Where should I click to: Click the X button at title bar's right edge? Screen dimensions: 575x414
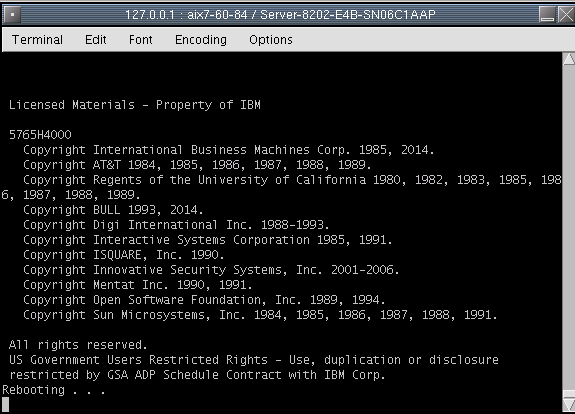pyautogui.click(x=566, y=15)
